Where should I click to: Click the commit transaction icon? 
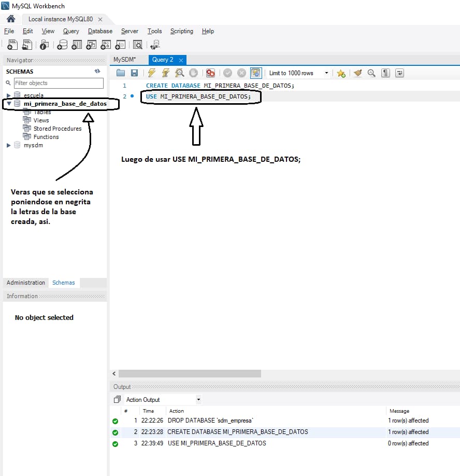(x=227, y=73)
